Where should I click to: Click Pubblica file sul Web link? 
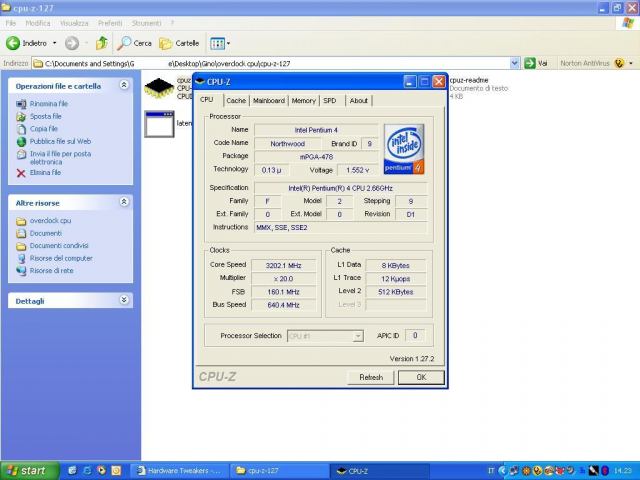click(x=60, y=141)
